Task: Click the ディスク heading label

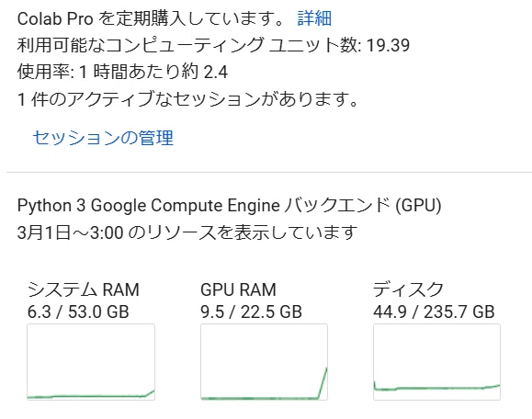Action: click(x=408, y=289)
